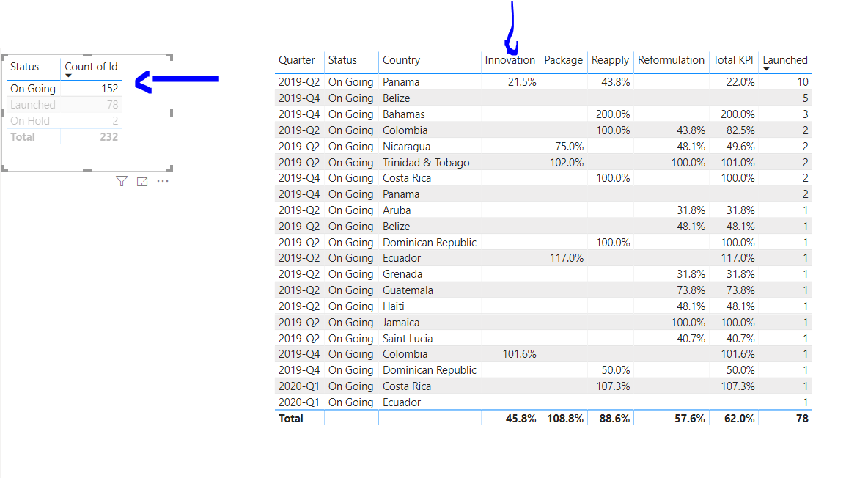Image resolution: width=868 pixels, height=478 pixels.
Task: Click the Total KPI column header
Action: [733, 60]
